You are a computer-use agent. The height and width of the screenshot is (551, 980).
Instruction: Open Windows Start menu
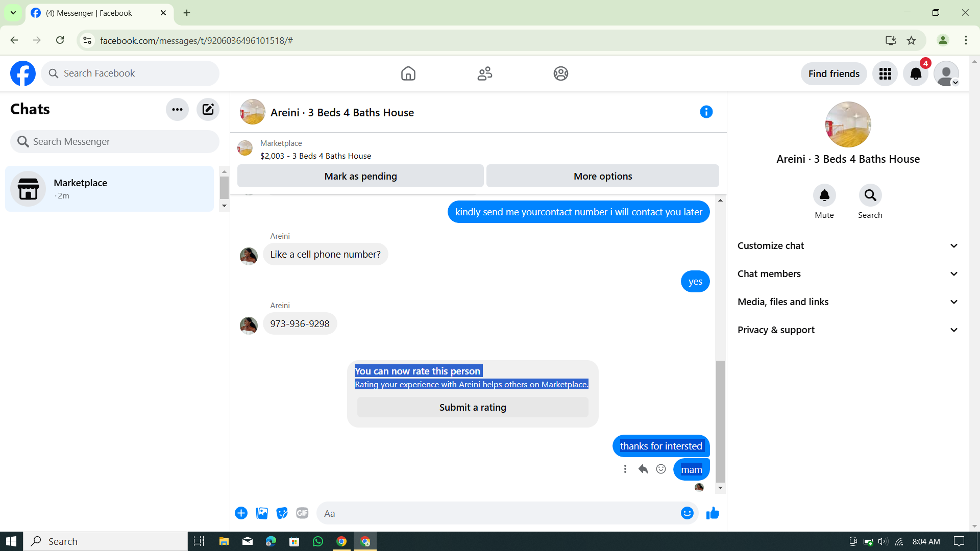pyautogui.click(x=11, y=541)
